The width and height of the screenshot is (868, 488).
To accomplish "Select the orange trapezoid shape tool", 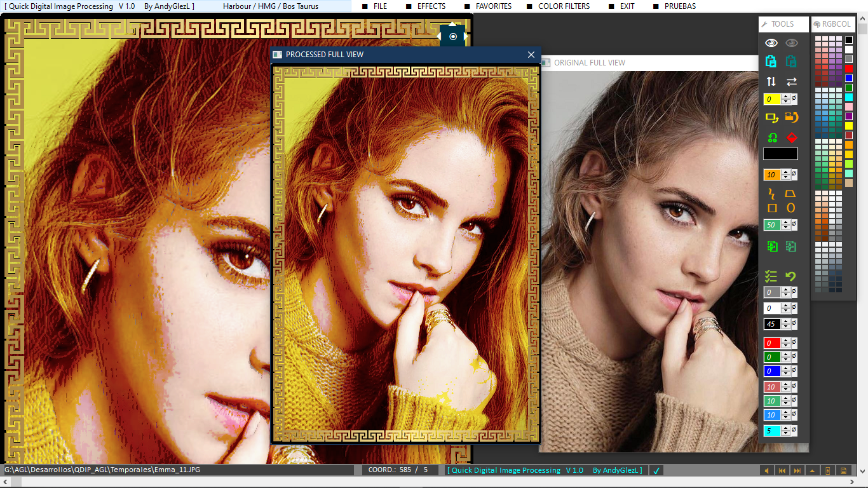I will 791,193.
